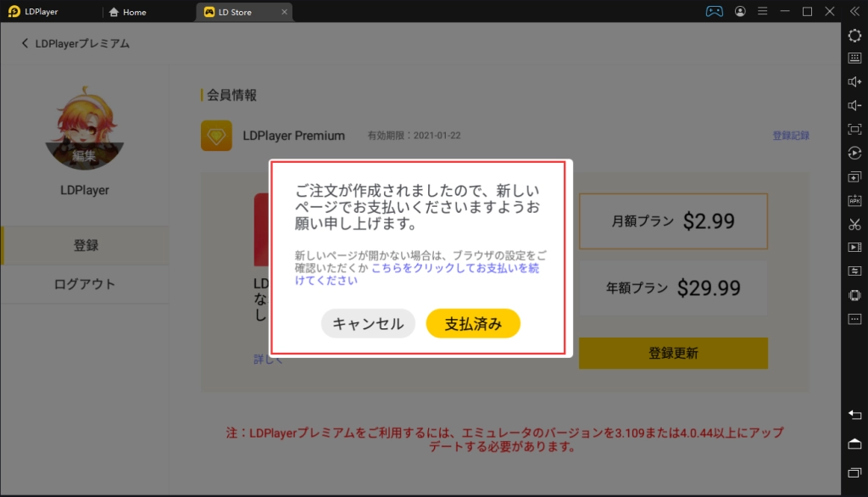Screen dimensions: 868x497
Task: Open emulator settings gear icon in sidebar
Action: (854, 36)
